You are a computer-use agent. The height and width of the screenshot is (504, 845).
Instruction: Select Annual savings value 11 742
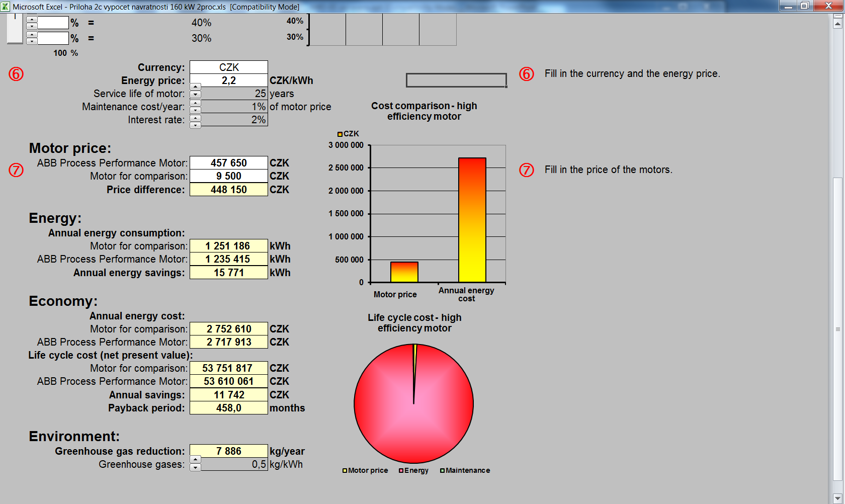point(229,395)
